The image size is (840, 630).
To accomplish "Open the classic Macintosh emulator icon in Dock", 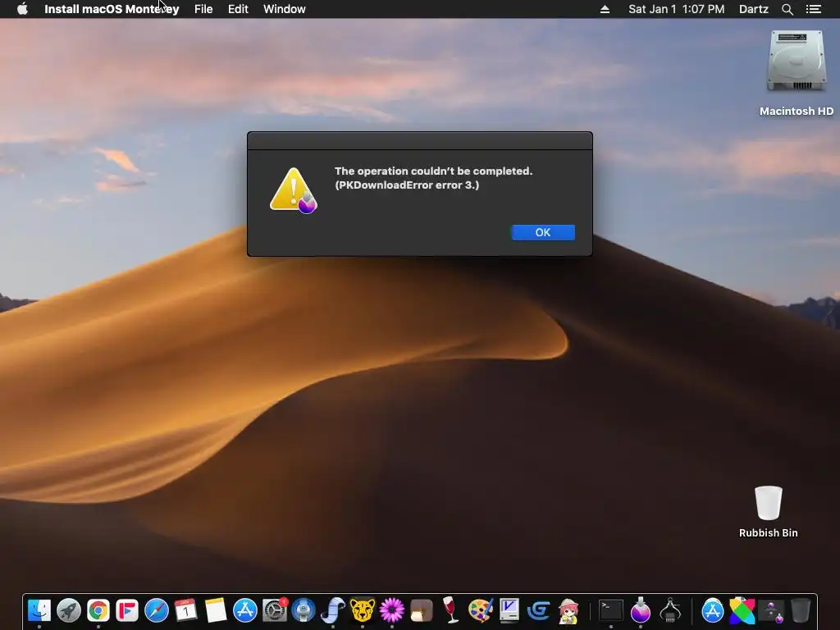I will 509,610.
